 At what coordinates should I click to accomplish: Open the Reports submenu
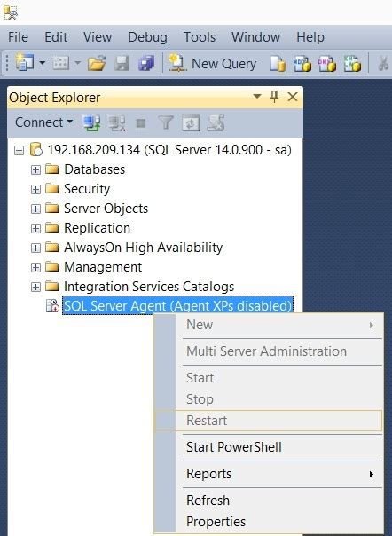(269, 474)
